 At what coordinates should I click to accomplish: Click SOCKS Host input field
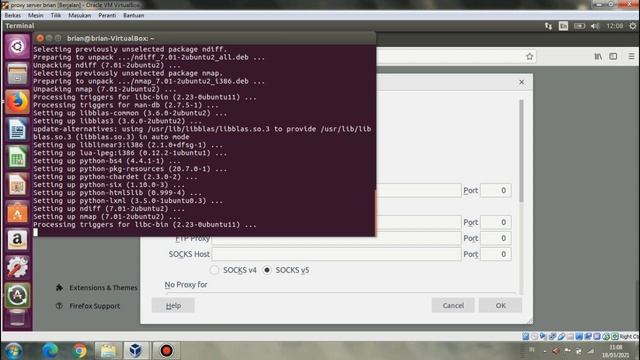(336, 254)
